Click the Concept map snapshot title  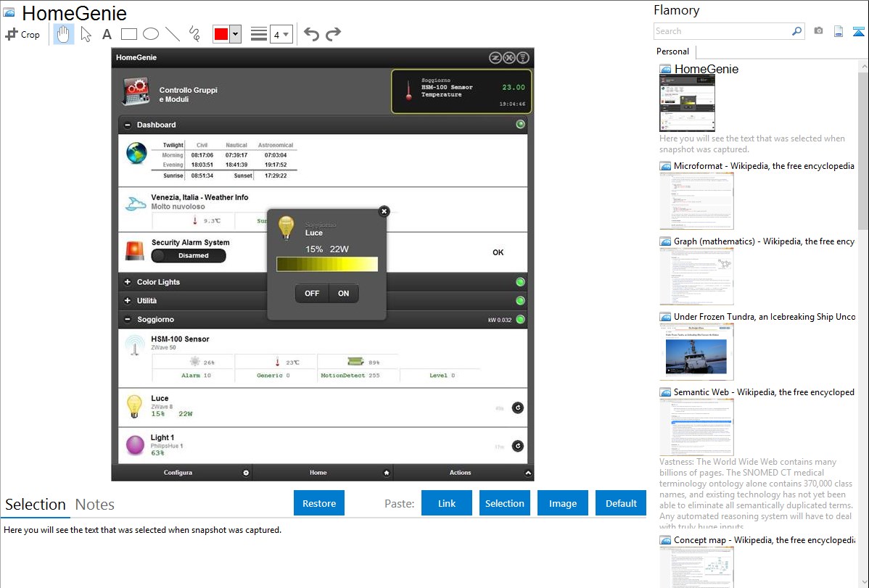click(765, 539)
